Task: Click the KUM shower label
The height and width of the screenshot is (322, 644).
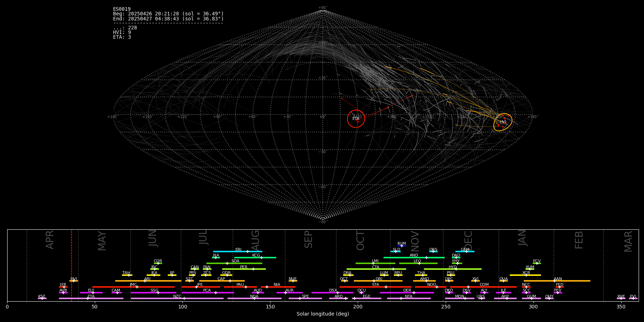Action: point(402,244)
